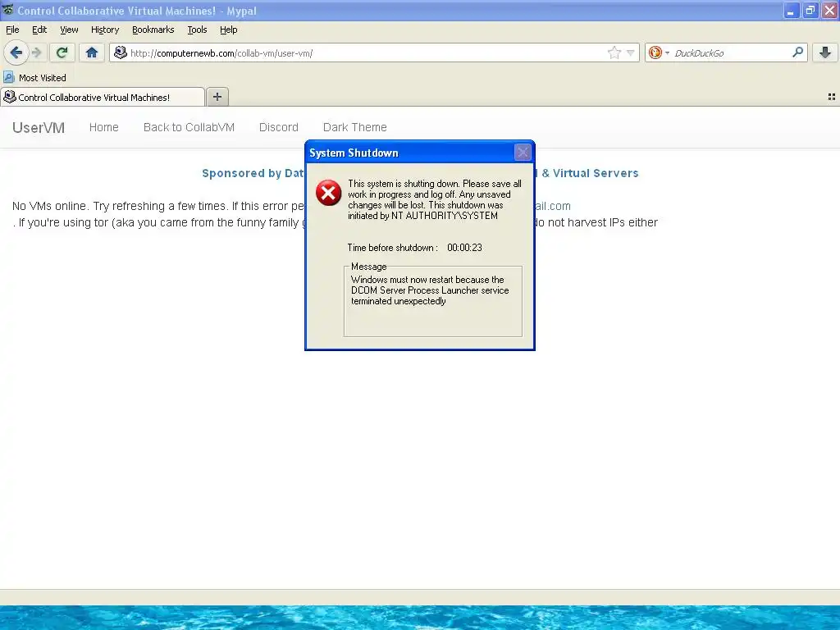This screenshot has width=840, height=630.
Task: Bookmark this page with the star icon
Action: coord(614,52)
